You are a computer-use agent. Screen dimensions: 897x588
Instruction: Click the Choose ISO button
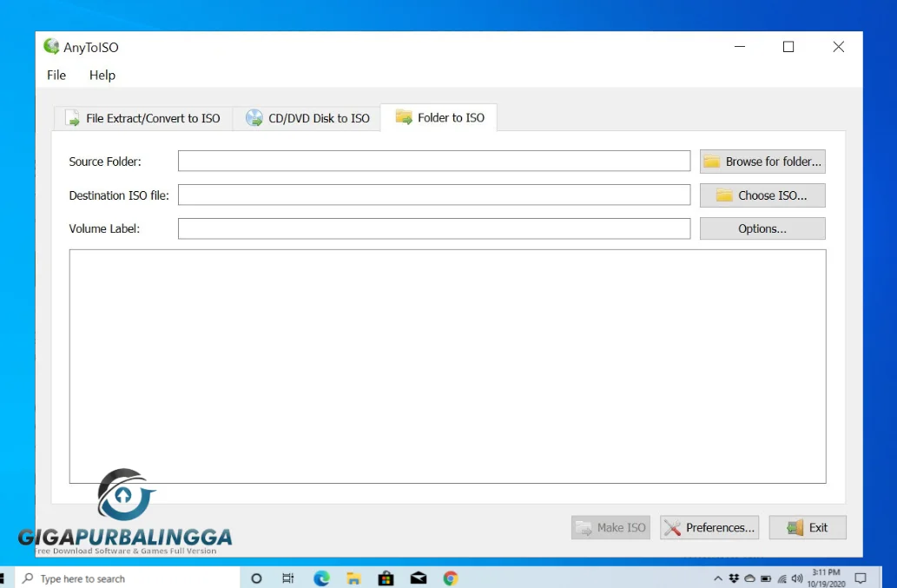pyautogui.click(x=762, y=195)
